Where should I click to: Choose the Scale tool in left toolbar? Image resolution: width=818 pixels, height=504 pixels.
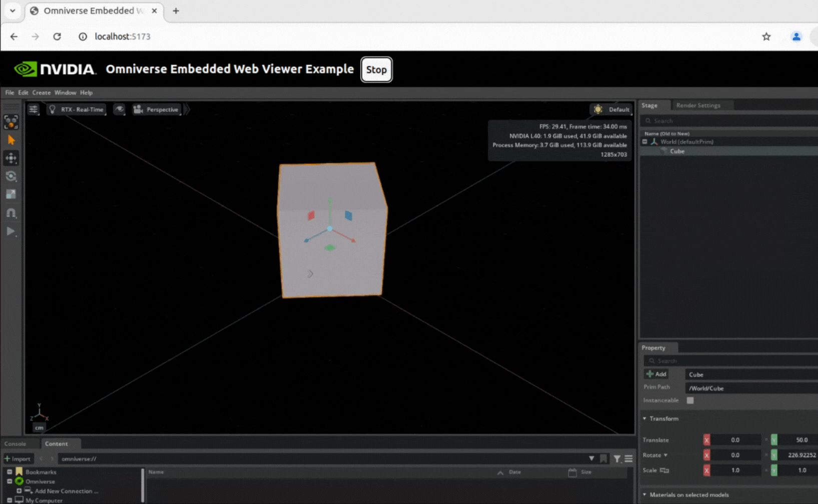click(x=11, y=194)
